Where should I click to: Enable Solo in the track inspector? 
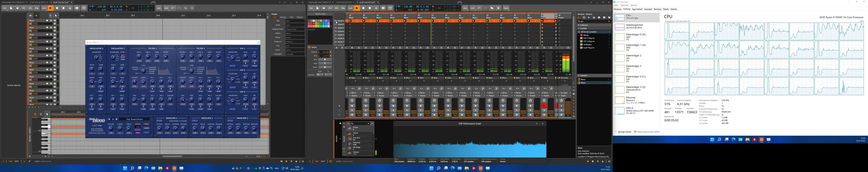[x=325, y=63]
